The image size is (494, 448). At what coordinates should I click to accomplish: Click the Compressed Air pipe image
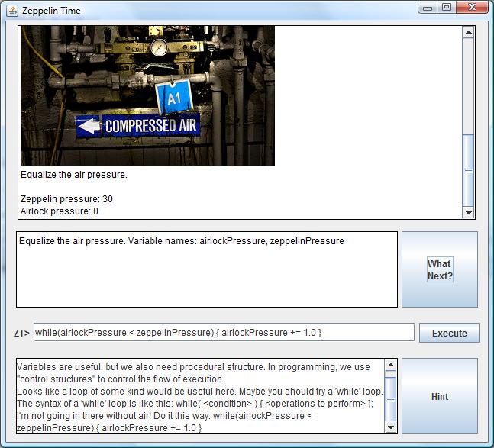click(x=147, y=95)
